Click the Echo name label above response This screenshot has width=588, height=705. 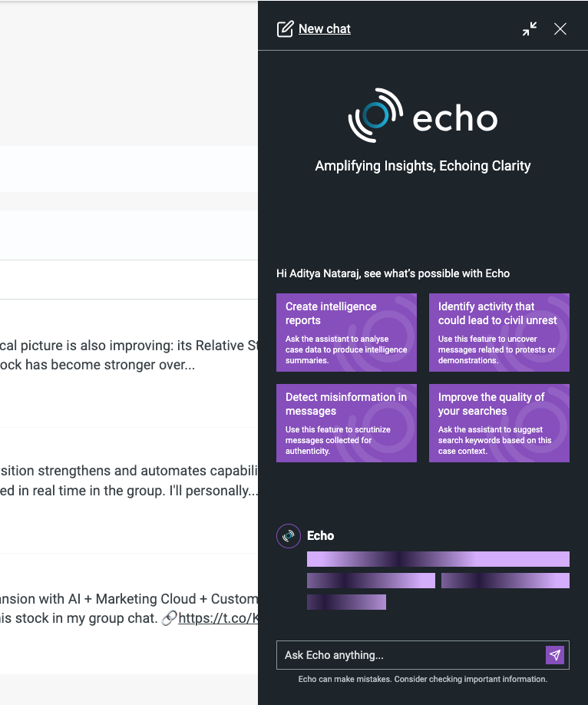[321, 535]
